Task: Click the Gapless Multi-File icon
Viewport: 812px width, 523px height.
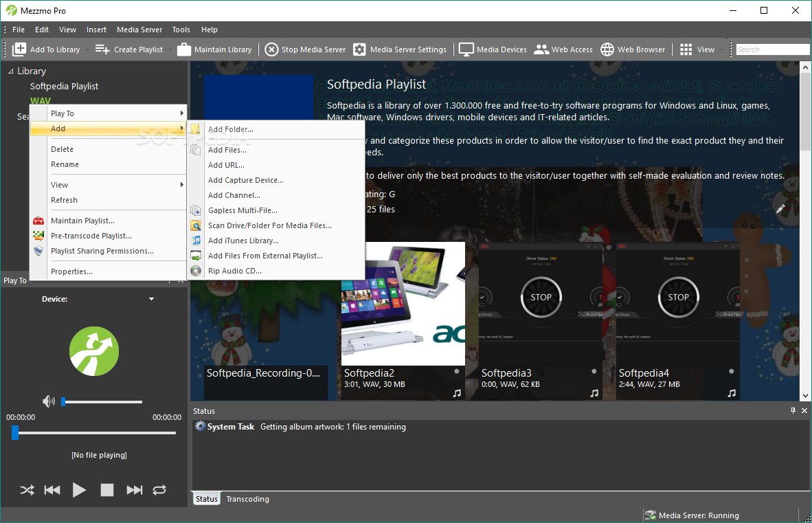Action: (196, 210)
